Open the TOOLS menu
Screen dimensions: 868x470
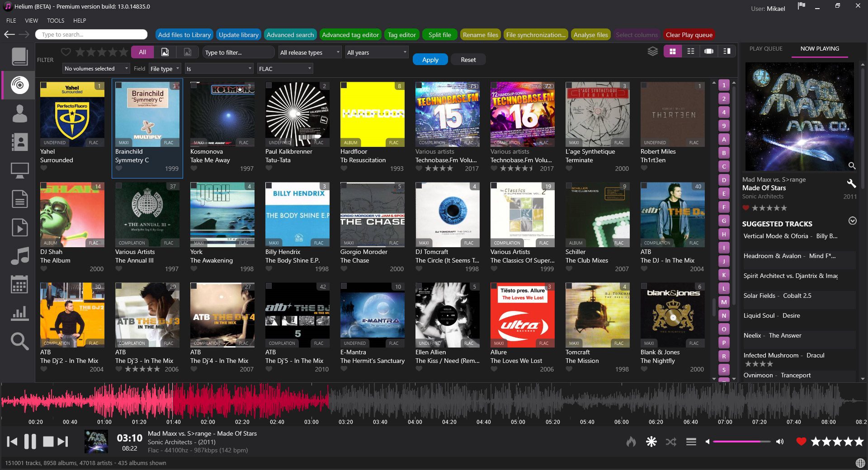click(55, 20)
